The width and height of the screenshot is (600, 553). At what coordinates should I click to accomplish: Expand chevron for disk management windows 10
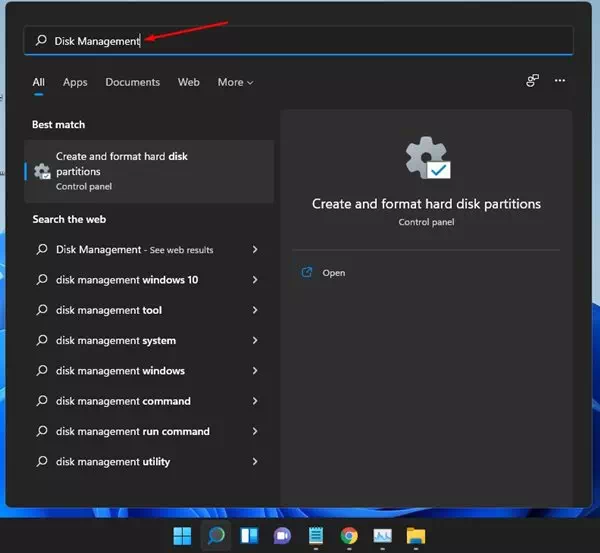point(255,280)
